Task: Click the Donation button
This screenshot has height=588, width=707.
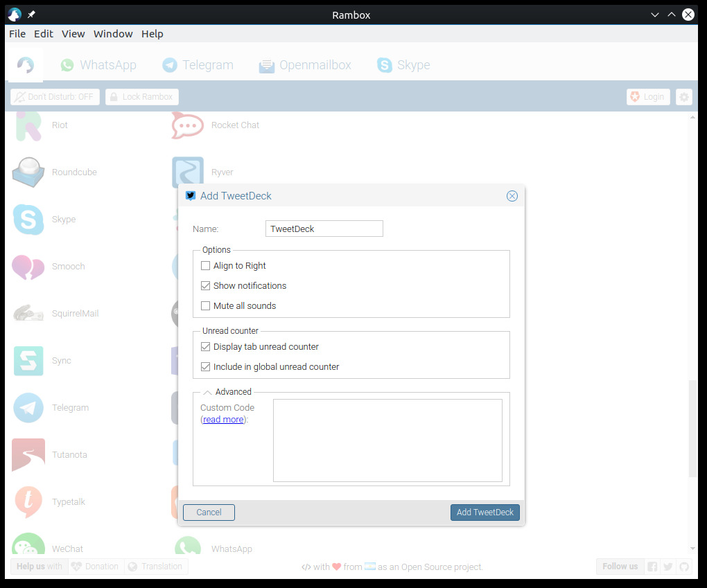Action: (x=95, y=567)
